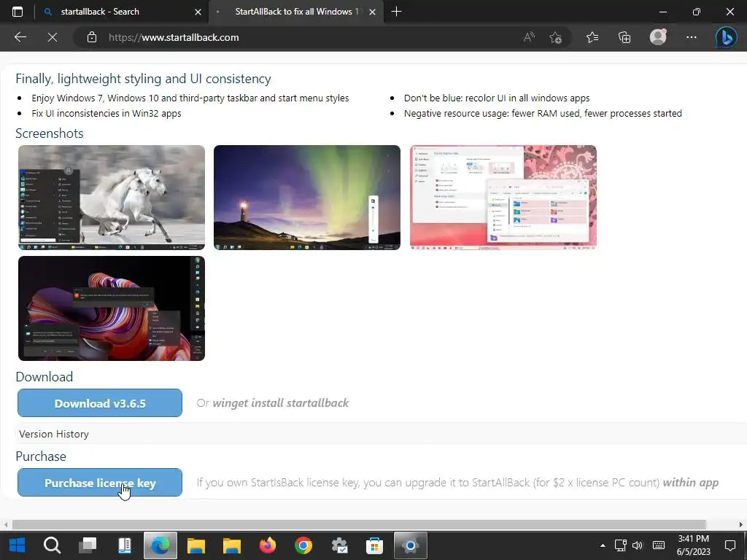Open the gear with checkmark taskbar icon
Image resolution: width=747 pixels, height=560 pixels.
click(339, 545)
